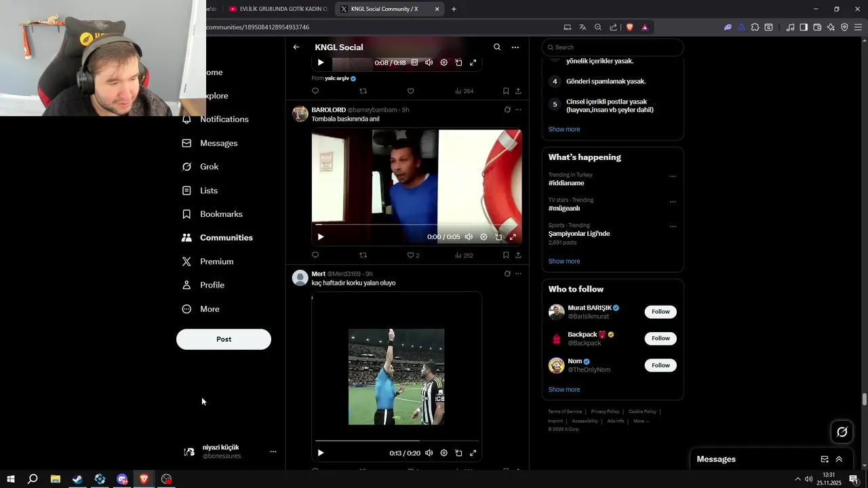The width and height of the screenshot is (868, 488).
Task: Compose new message in Messages drawer
Action: coord(825,459)
